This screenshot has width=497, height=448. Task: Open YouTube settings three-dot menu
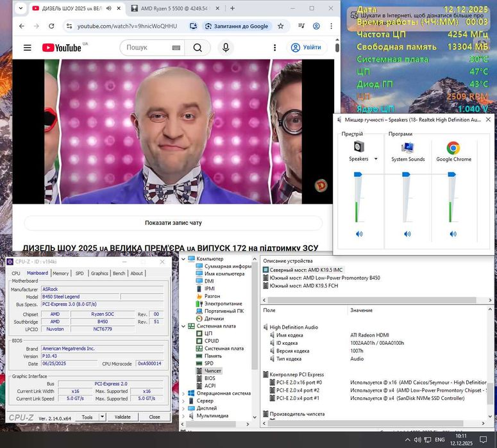[274, 47]
